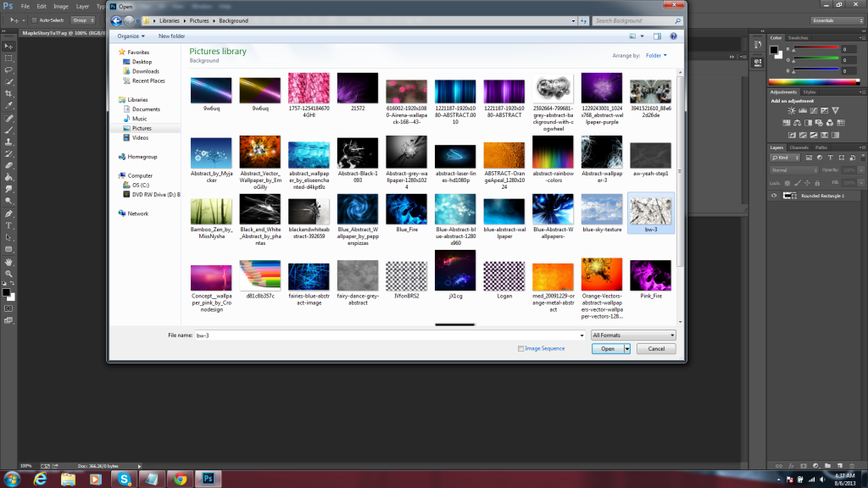Toggle the filter for type layers
The width and height of the screenshot is (868, 488).
(831, 158)
